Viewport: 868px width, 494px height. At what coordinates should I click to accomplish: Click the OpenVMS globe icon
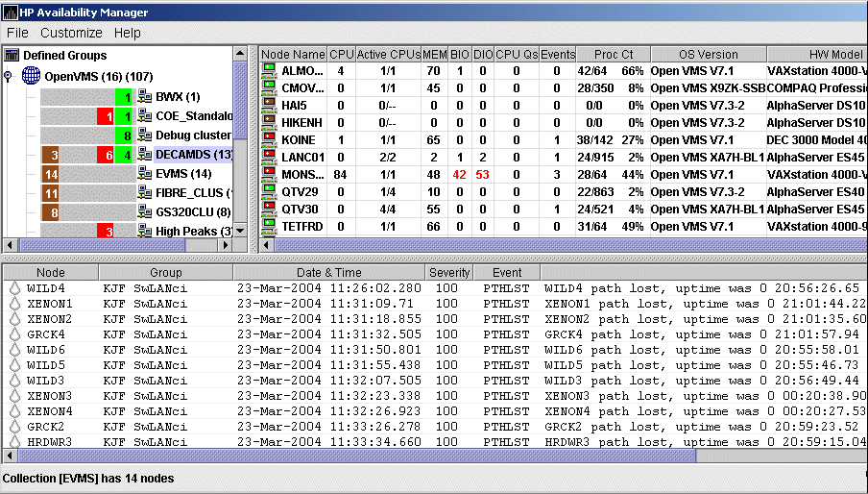point(31,76)
